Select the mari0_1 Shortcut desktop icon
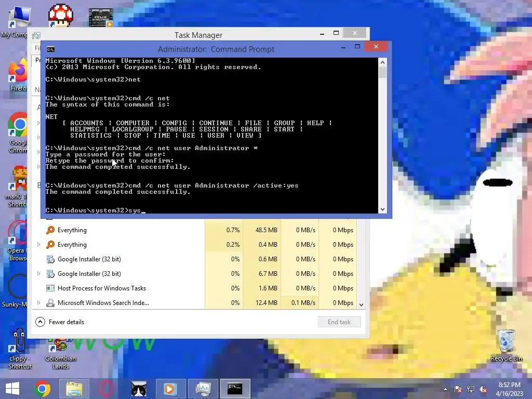The width and height of the screenshot is (532, 399). [18, 187]
